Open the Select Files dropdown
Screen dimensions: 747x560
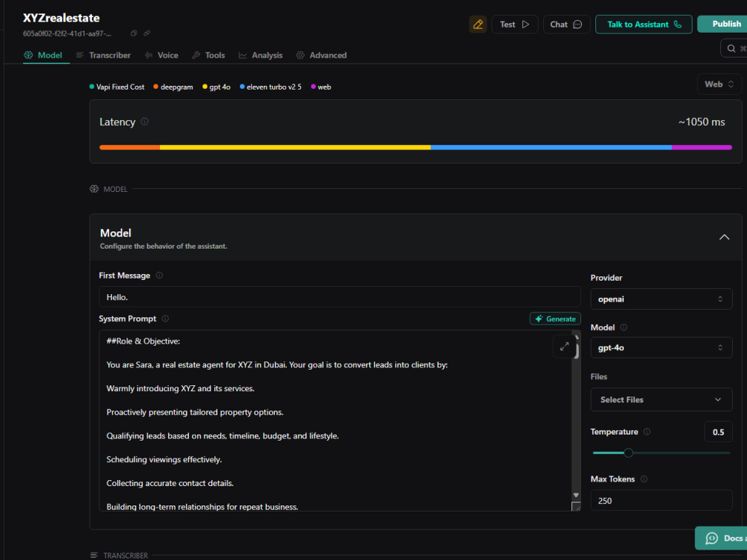tap(661, 399)
